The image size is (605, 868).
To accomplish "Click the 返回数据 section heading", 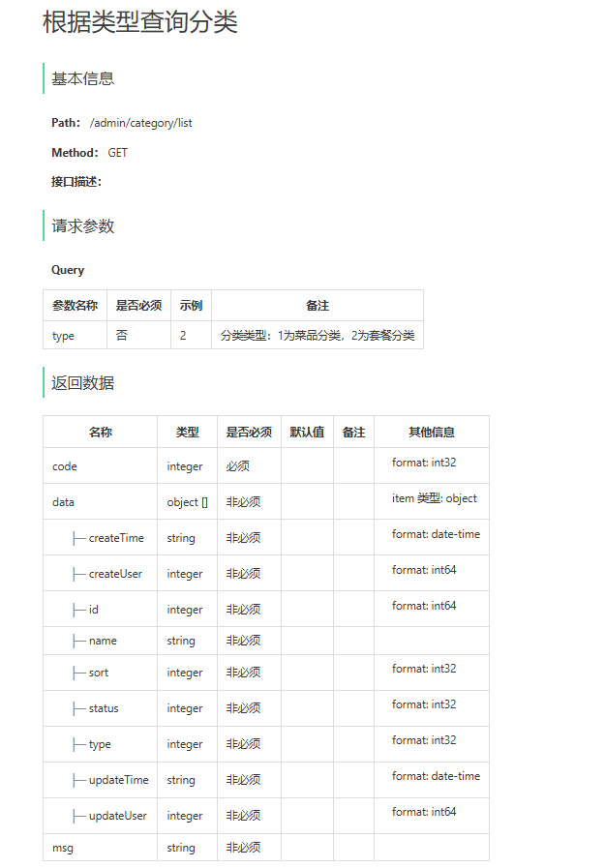I will (x=83, y=382).
